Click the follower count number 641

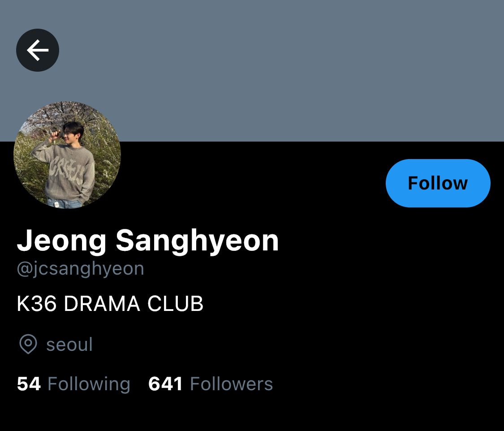165,384
